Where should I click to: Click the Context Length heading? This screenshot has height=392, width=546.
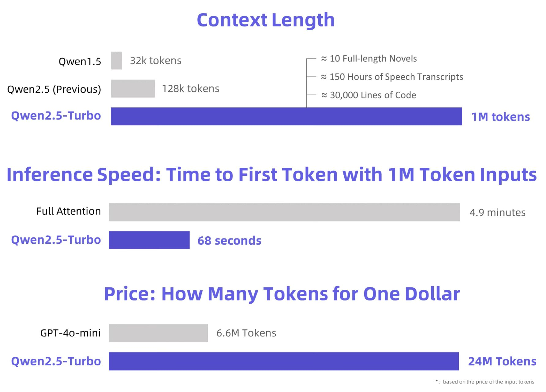[266, 20]
